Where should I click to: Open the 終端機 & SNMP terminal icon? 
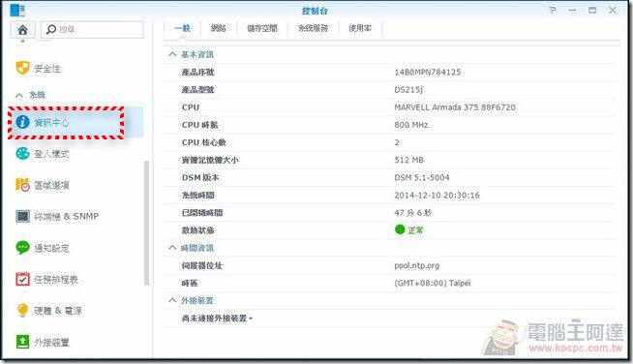[22, 216]
